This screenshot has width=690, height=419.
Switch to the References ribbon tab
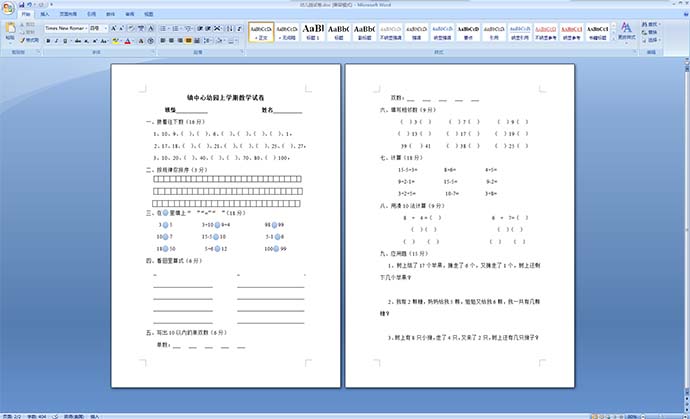(92, 14)
